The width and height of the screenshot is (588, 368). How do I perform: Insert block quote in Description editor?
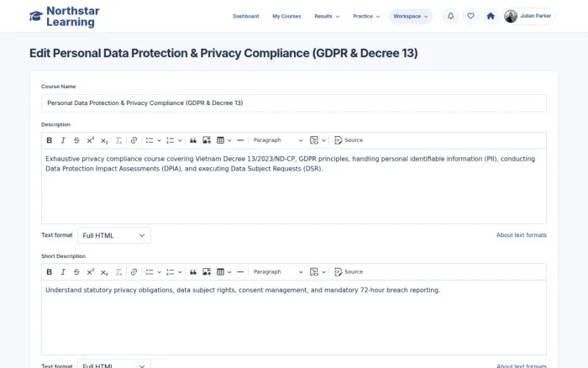[193, 140]
